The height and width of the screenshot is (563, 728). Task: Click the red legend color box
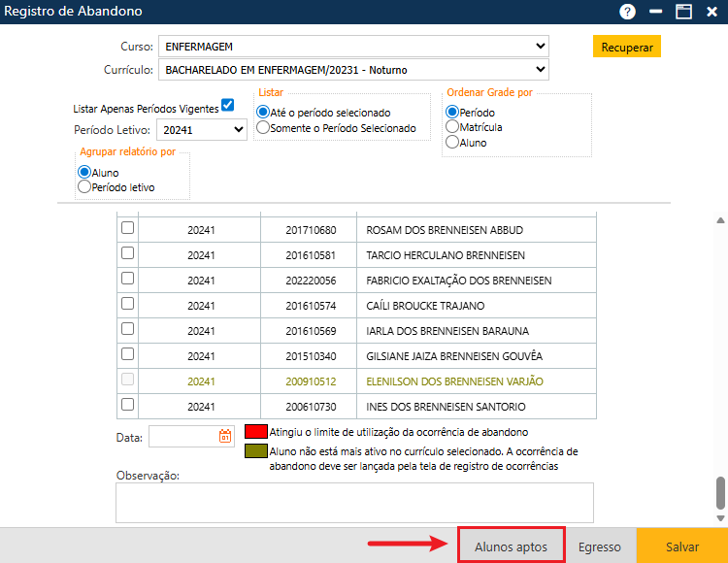255,432
